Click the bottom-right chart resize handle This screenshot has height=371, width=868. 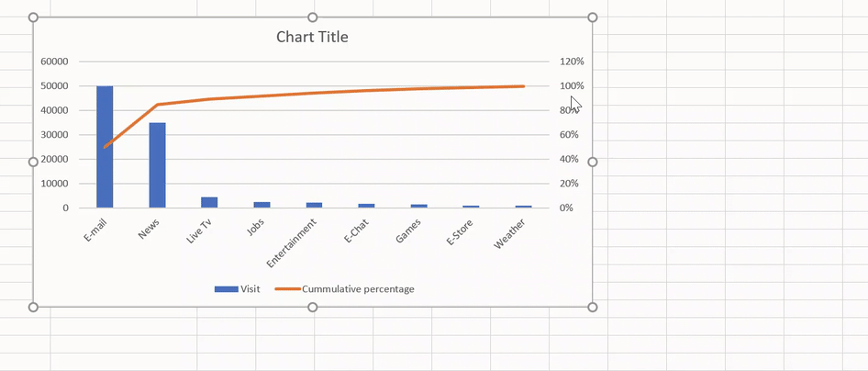[x=593, y=307]
